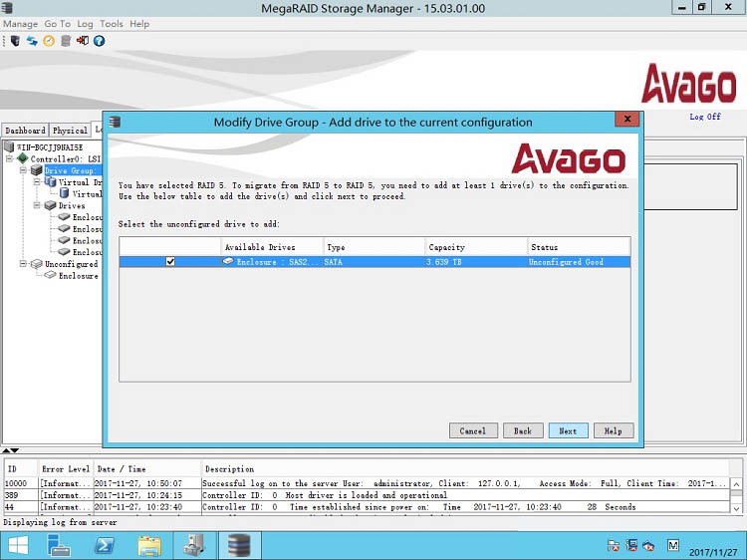Click the Modify Drive Group dialog title icon

(x=115, y=122)
